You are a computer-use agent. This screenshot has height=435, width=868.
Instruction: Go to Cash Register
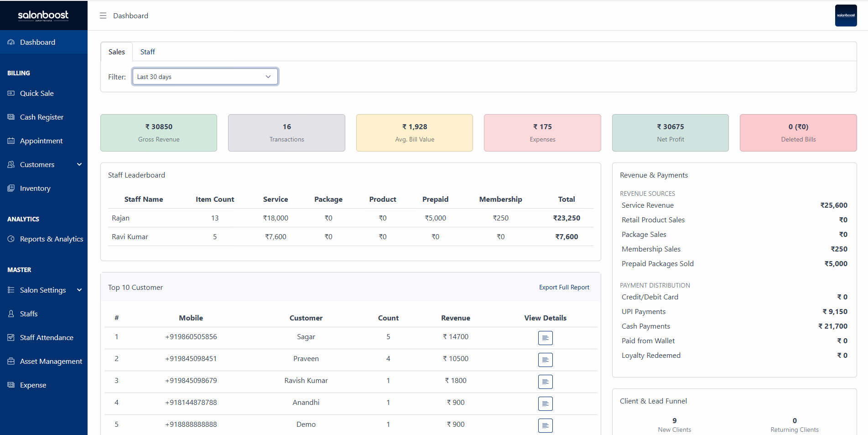click(44, 117)
